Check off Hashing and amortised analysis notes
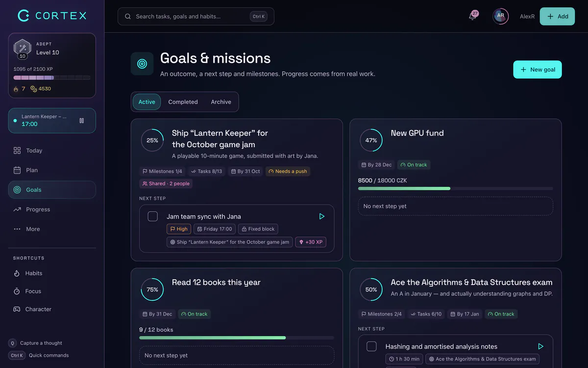Viewport: 588px width, 368px height. (x=372, y=346)
